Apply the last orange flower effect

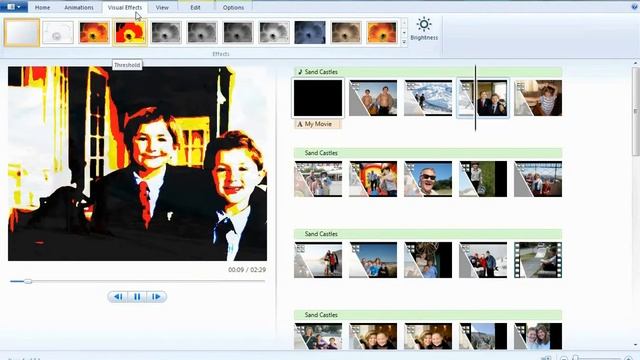(382, 32)
